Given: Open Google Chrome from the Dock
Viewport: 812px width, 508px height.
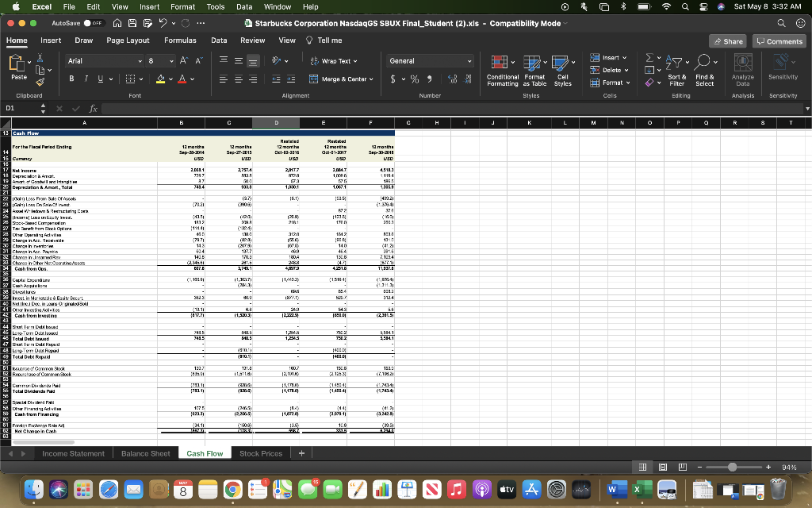Looking at the screenshot, I should click(233, 489).
